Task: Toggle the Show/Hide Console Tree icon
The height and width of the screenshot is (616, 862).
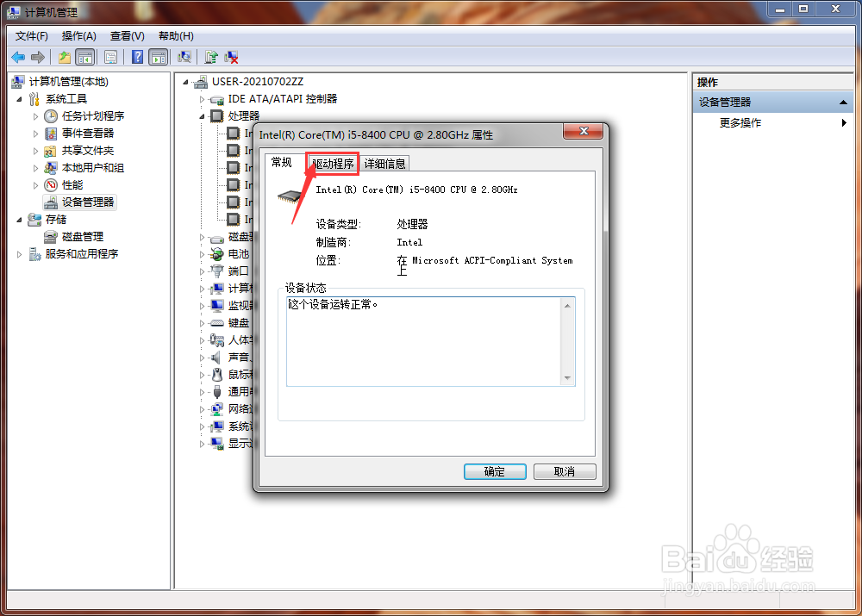Action: pyautogui.click(x=84, y=57)
